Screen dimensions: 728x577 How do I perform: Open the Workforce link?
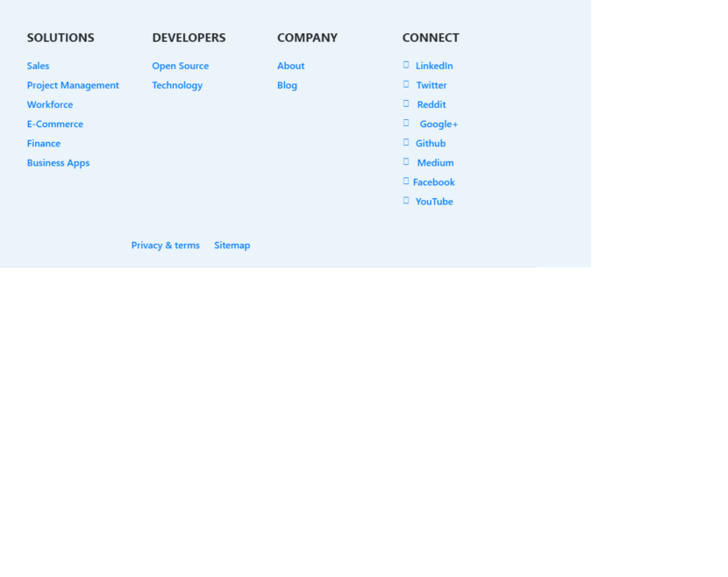click(50, 104)
